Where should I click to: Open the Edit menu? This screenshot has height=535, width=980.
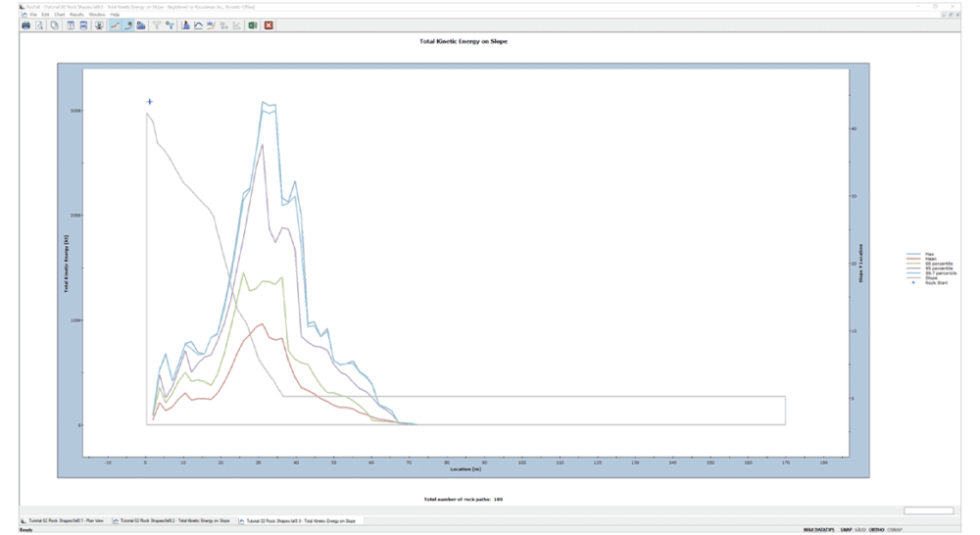46,15
